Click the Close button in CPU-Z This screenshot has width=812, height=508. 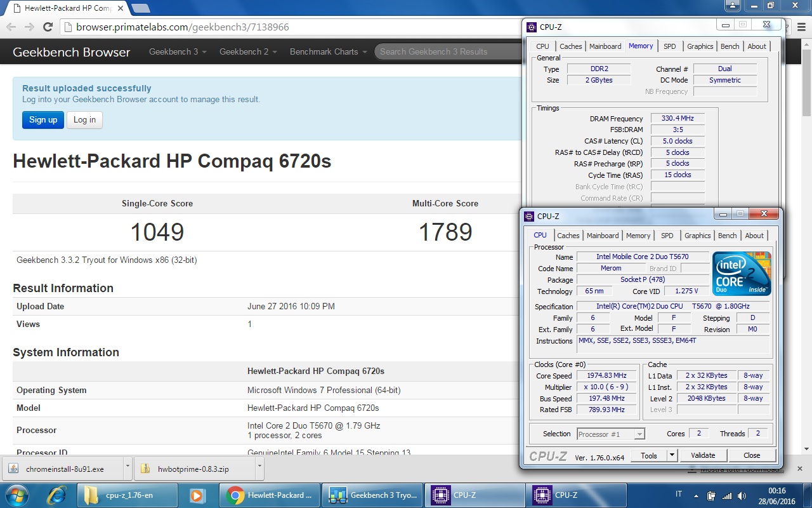752,455
